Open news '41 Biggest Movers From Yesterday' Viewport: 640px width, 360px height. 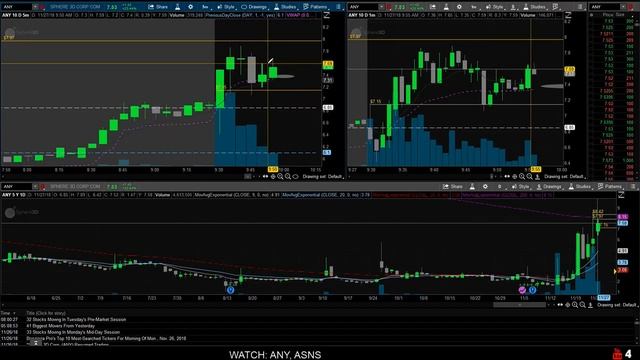coord(61,326)
